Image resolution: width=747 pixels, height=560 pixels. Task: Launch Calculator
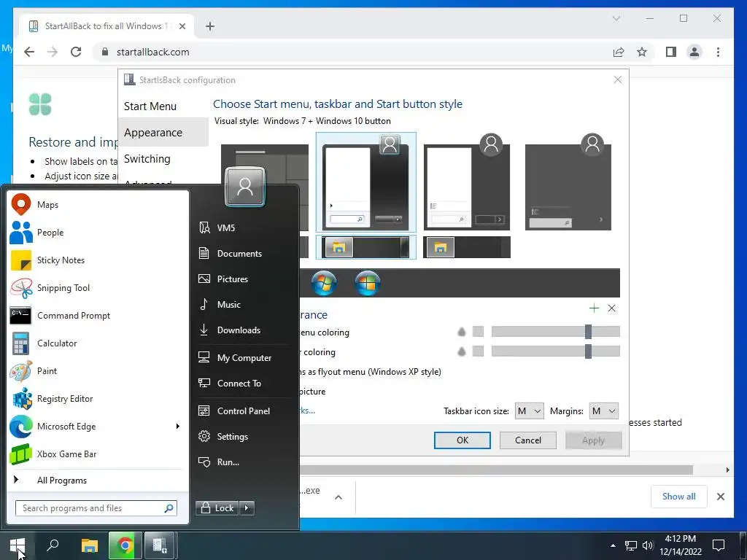pos(98,343)
